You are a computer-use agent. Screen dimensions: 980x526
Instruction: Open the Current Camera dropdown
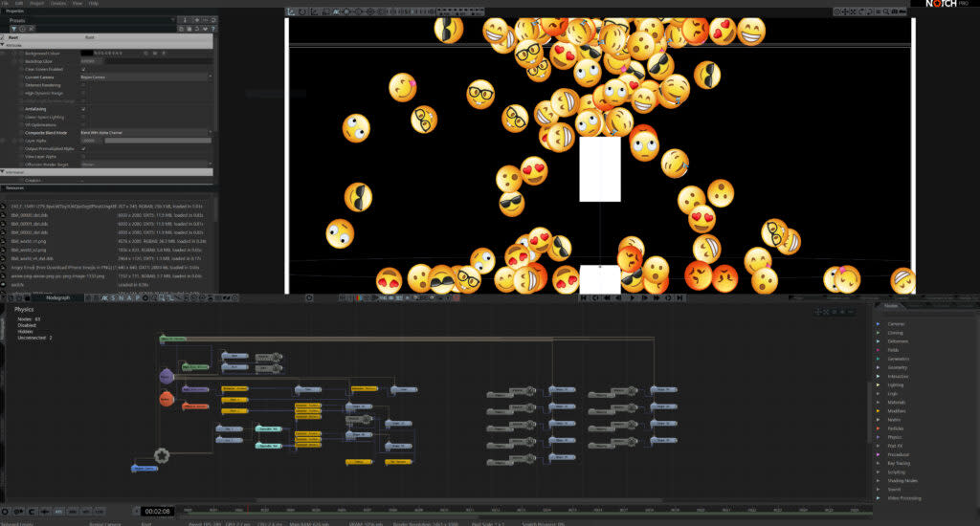click(x=146, y=77)
